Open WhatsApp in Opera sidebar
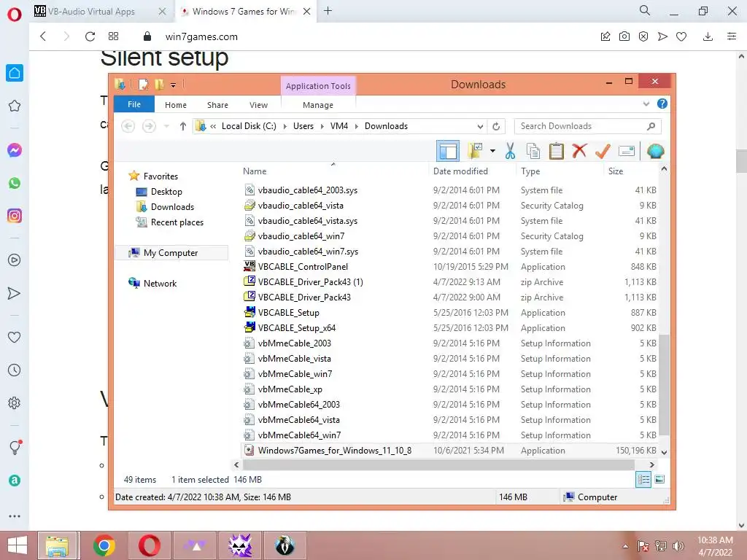Screen dimensions: 747x560 (15, 183)
